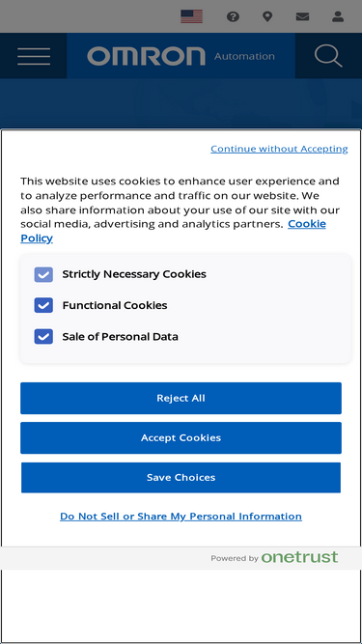Click the Save Choices button
The width and height of the screenshot is (362, 644).
pos(181,477)
